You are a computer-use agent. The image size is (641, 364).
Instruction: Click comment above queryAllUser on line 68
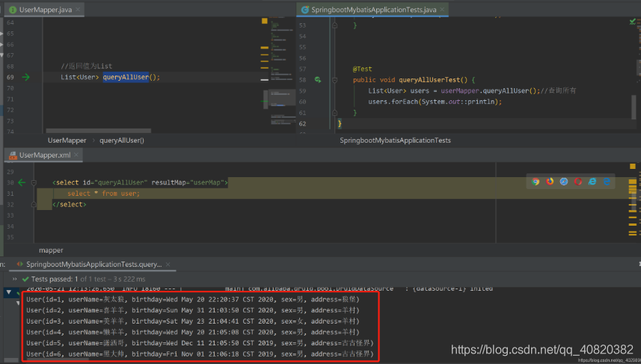[86, 67]
